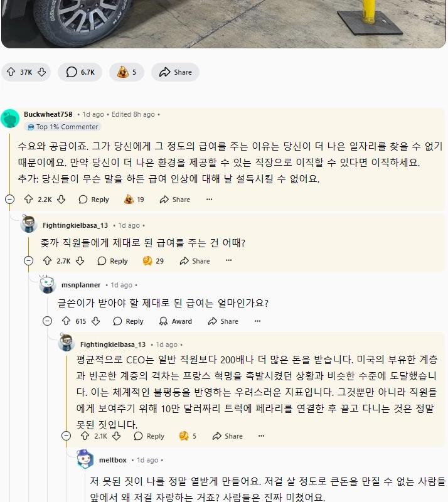Image resolution: width=448 pixels, height=502 pixels.
Task: Collapse the Fightingkielbasa_13 thread with 2.7K votes
Action: point(28,261)
